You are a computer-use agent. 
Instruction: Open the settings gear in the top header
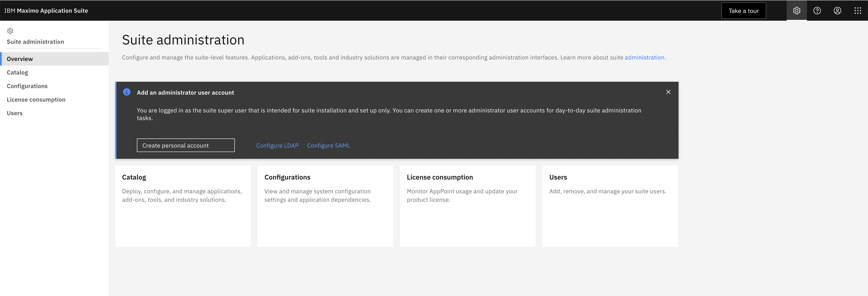(797, 10)
